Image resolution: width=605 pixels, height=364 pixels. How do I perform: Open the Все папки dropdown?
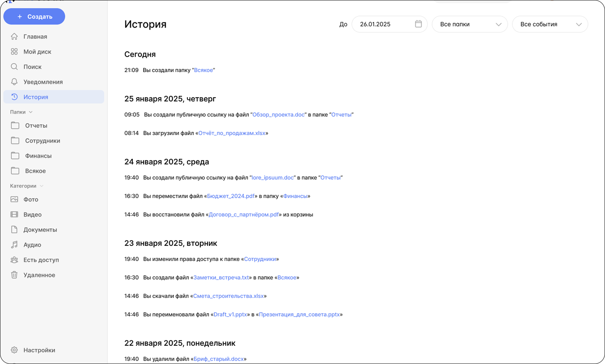coord(470,24)
